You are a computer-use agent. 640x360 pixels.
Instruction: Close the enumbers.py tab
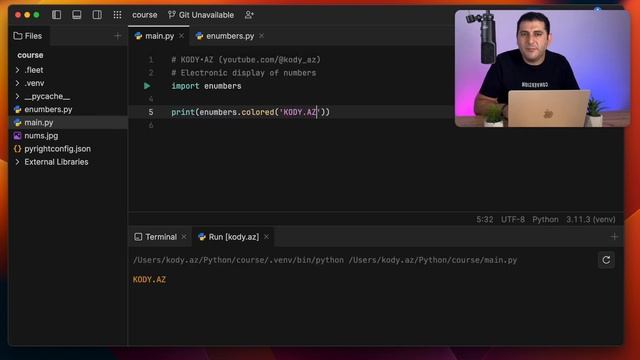coord(262,36)
